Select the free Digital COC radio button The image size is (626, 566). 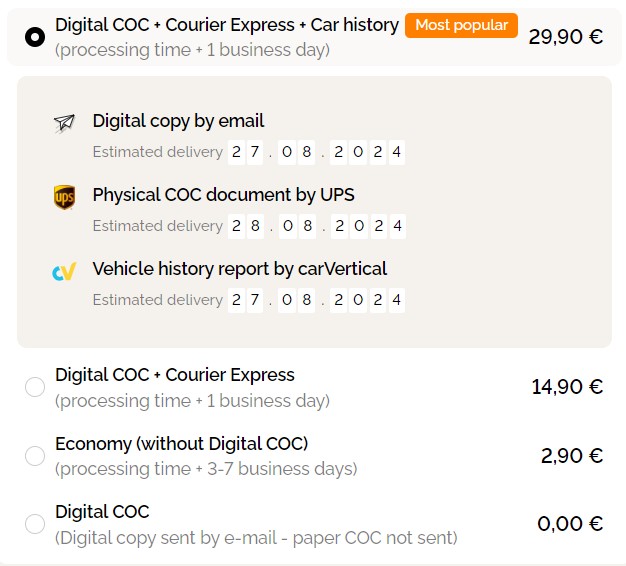pos(35,523)
